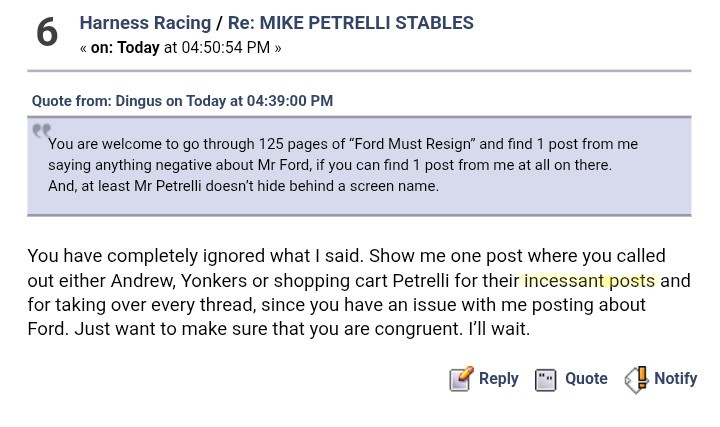Click the "And, at least Mr Petrelli" quoted line
The image size is (720, 427).
243,186
